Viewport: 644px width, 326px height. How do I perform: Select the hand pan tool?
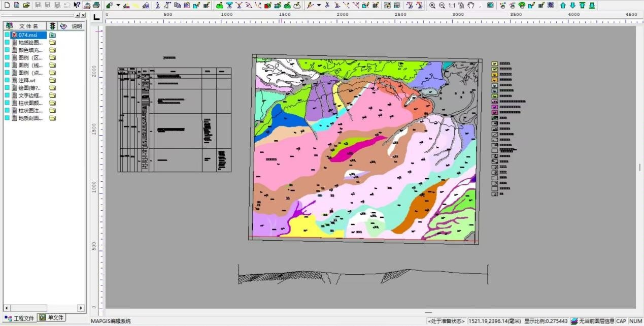pos(471,5)
